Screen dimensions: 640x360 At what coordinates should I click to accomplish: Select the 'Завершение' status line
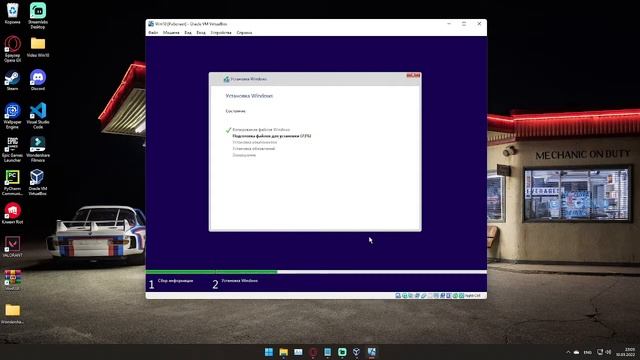click(x=244, y=155)
